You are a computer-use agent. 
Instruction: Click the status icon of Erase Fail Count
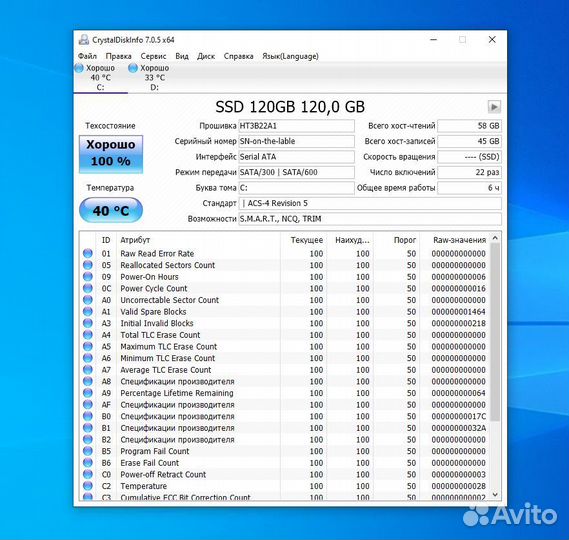coord(88,462)
